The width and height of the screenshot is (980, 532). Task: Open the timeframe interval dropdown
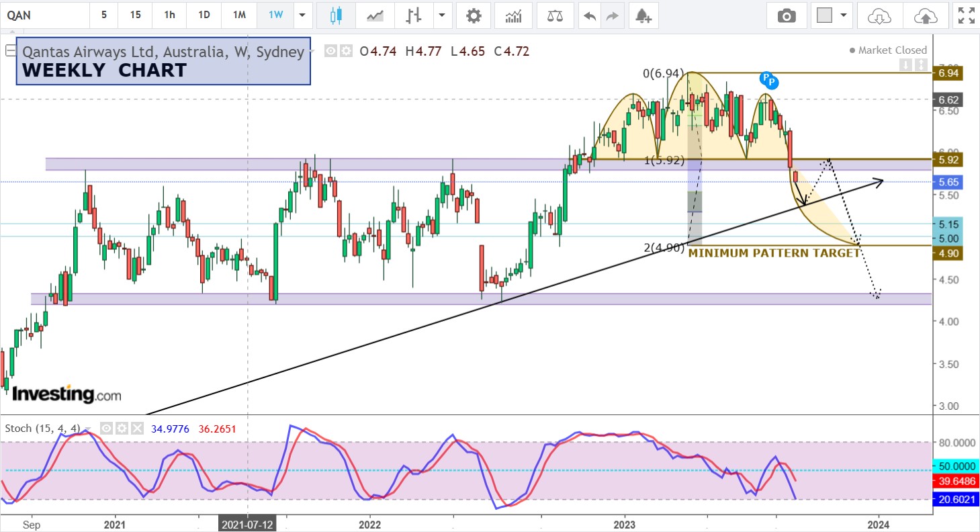coord(303,15)
